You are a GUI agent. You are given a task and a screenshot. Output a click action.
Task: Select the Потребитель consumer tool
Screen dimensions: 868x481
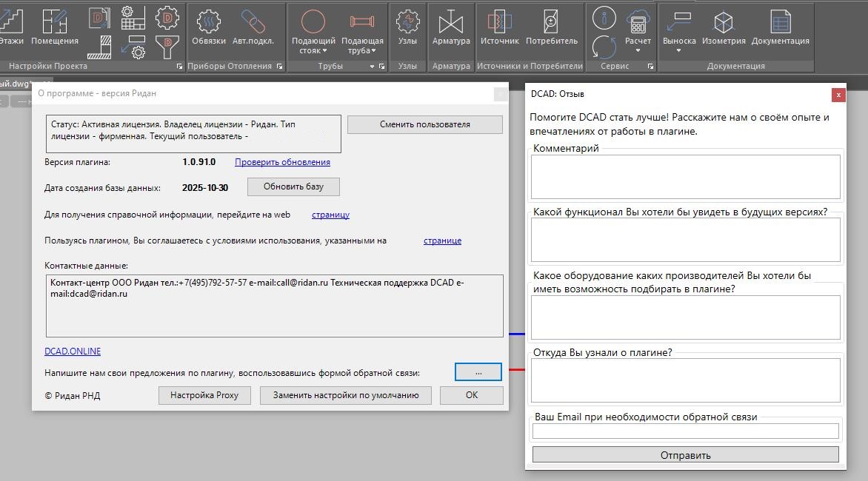click(x=551, y=27)
